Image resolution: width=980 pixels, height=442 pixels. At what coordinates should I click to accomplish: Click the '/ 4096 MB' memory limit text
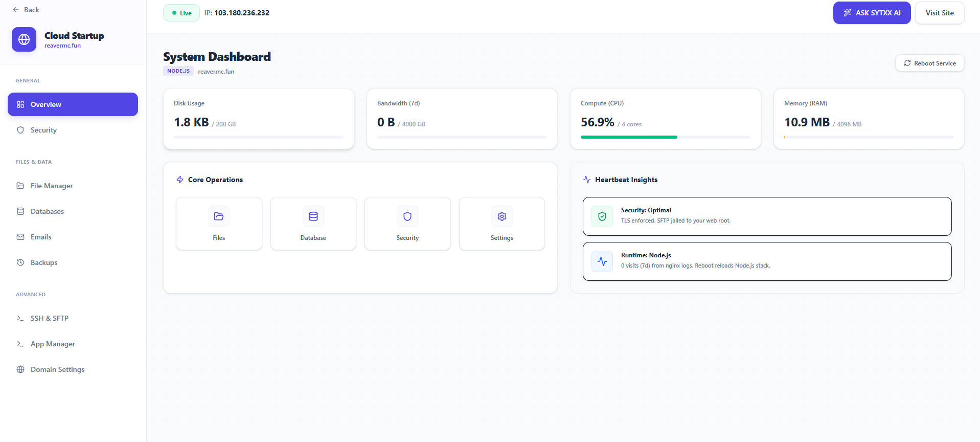(847, 124)
